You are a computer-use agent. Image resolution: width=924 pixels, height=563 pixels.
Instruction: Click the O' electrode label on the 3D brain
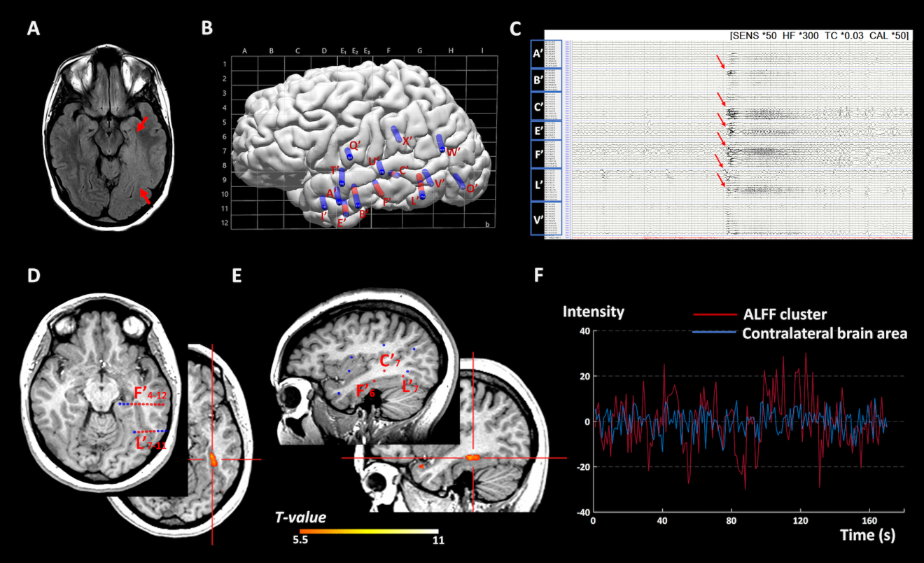(472, 188)
